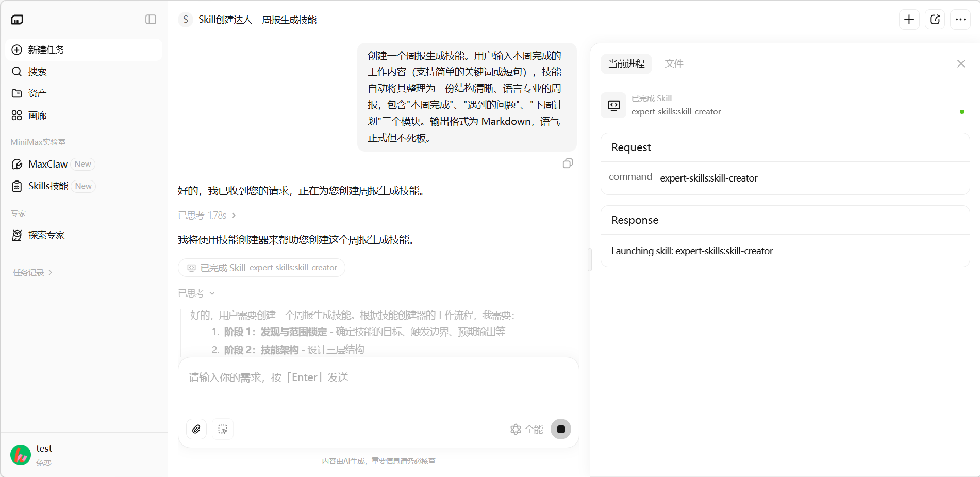Copy the user message with copy icon
Screen dimensions: 980x477
[568, 163]
